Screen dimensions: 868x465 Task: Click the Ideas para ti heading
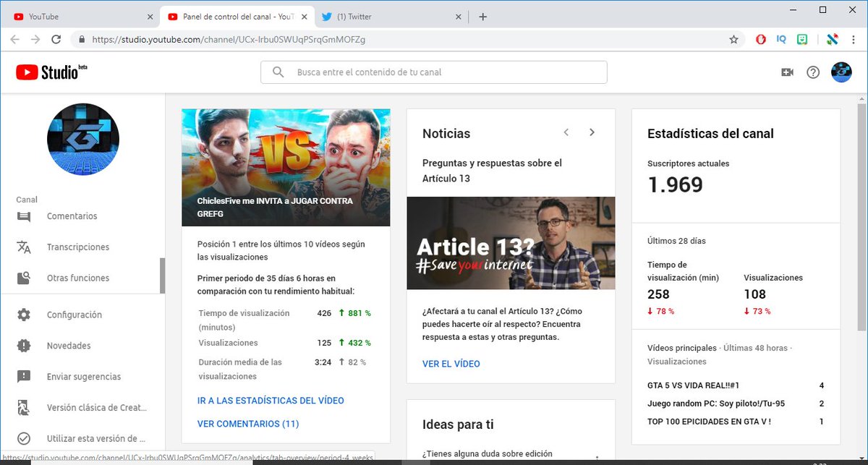(458, 425)
